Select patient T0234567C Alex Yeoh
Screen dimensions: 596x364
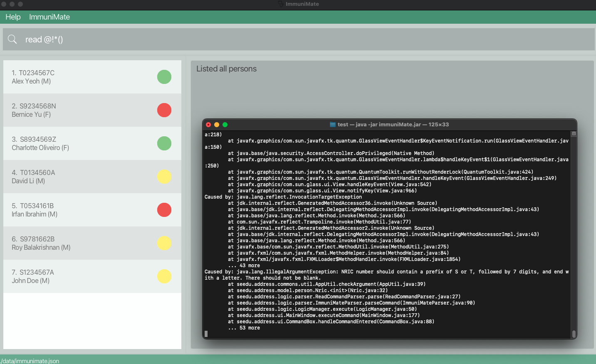(x=92, y=77)
